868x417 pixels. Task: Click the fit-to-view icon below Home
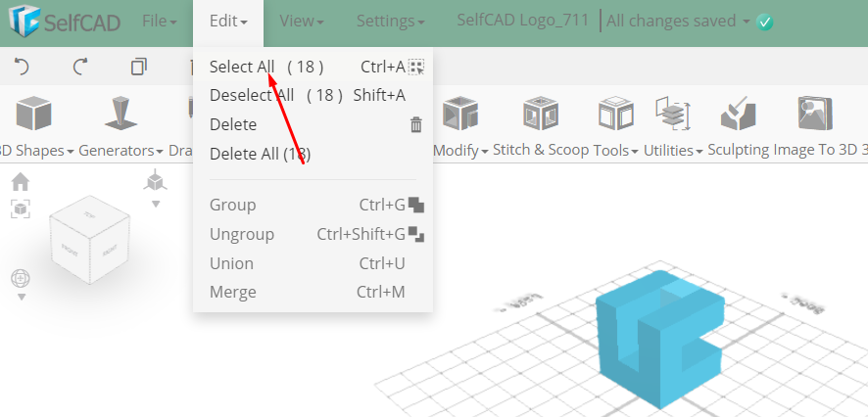tap(20, 208)
